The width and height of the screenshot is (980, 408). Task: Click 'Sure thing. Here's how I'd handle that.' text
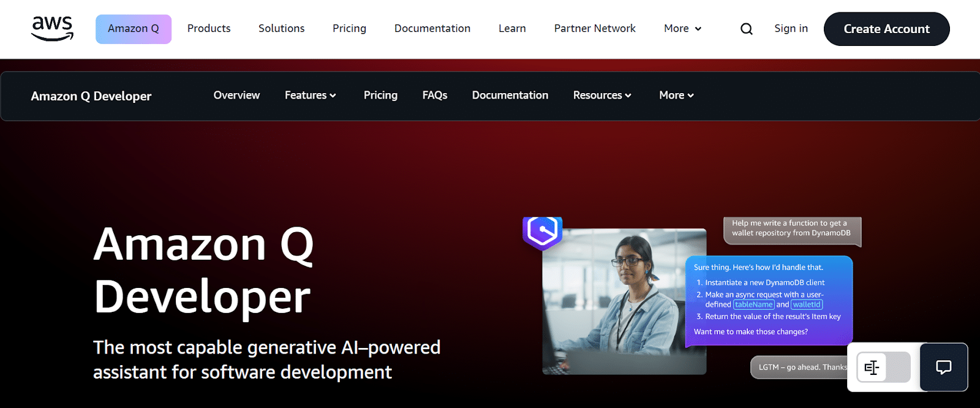[758, 268]
